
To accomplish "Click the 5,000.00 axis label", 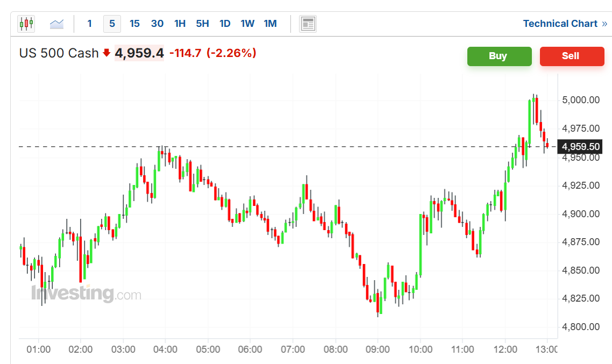I will coord(580,100).
